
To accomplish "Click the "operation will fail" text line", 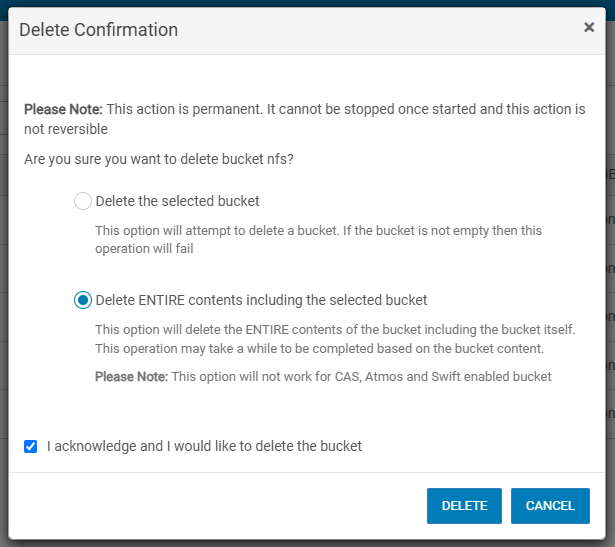I will (144, 249).
